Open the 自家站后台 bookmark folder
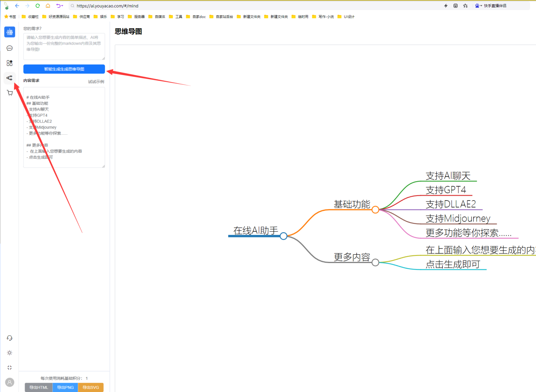This screenshot has width=536, height=392. [221, 16]
